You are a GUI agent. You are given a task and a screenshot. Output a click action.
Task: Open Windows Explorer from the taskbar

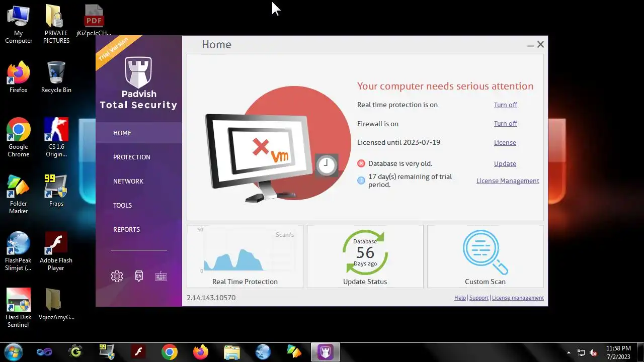[x=232, y=352]
